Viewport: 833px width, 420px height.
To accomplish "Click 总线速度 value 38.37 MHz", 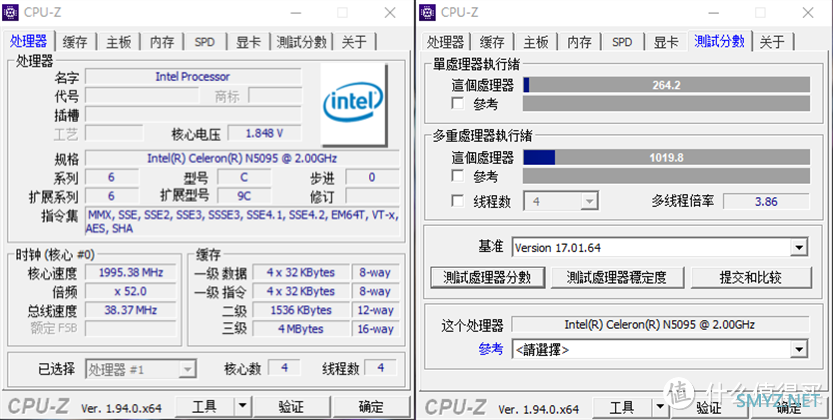I will [131, 310].
